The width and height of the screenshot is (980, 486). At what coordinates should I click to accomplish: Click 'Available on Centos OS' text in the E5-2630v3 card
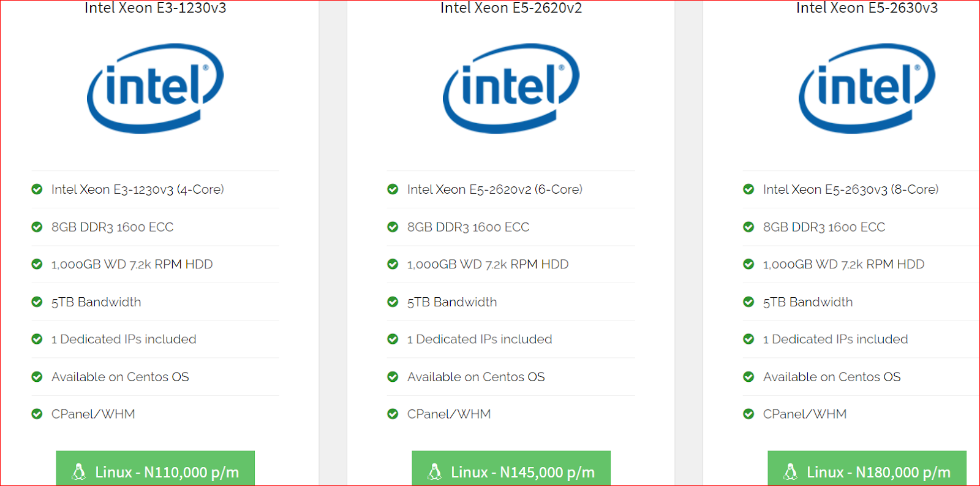coord(832,377)
